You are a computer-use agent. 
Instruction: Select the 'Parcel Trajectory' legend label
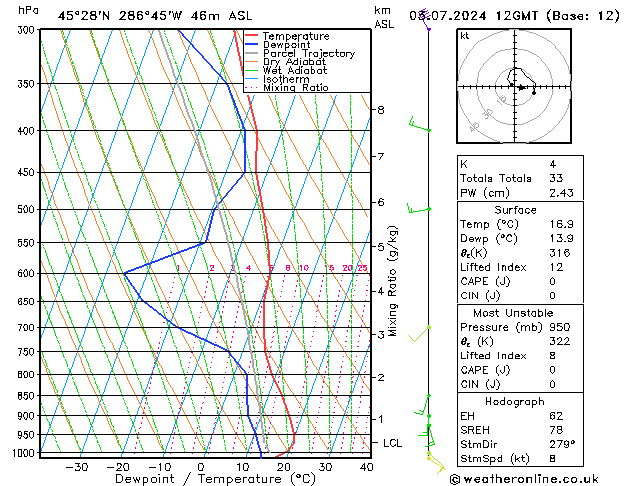pyautogui.click(x=309, y=53)
